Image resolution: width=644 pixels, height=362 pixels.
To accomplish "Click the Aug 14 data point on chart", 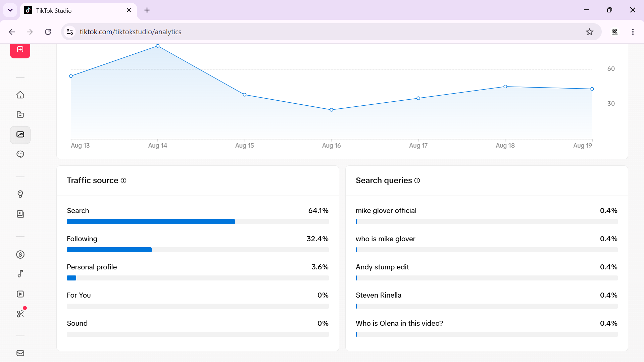I will click(158, 46).
